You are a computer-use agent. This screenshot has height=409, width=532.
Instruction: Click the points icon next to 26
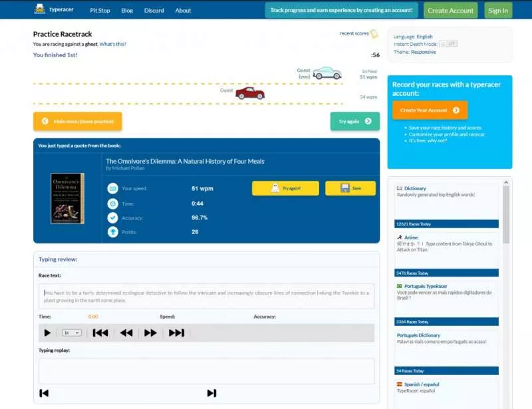(x=112, y=232)
